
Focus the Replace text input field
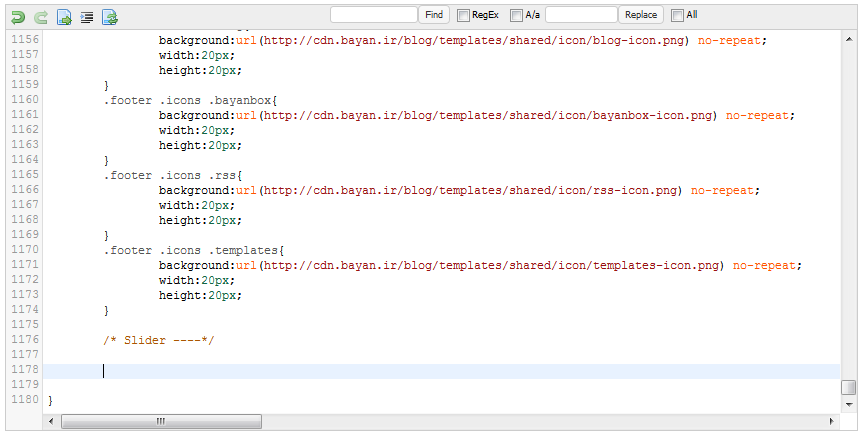click(x=581, y=15)
